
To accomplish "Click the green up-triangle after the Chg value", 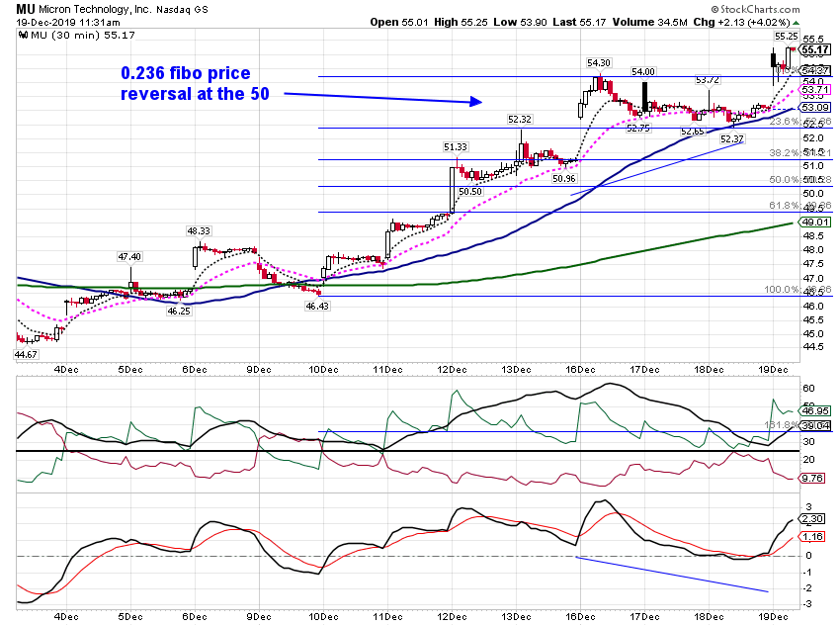I will pyautogui.click(x=797, y=23).
